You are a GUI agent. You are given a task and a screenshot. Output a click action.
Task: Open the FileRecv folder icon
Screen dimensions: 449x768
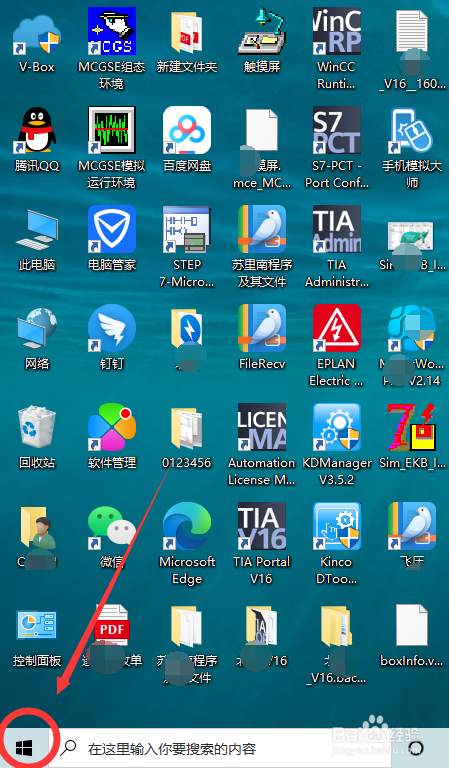pyautogui.click(x=262, y=328)
